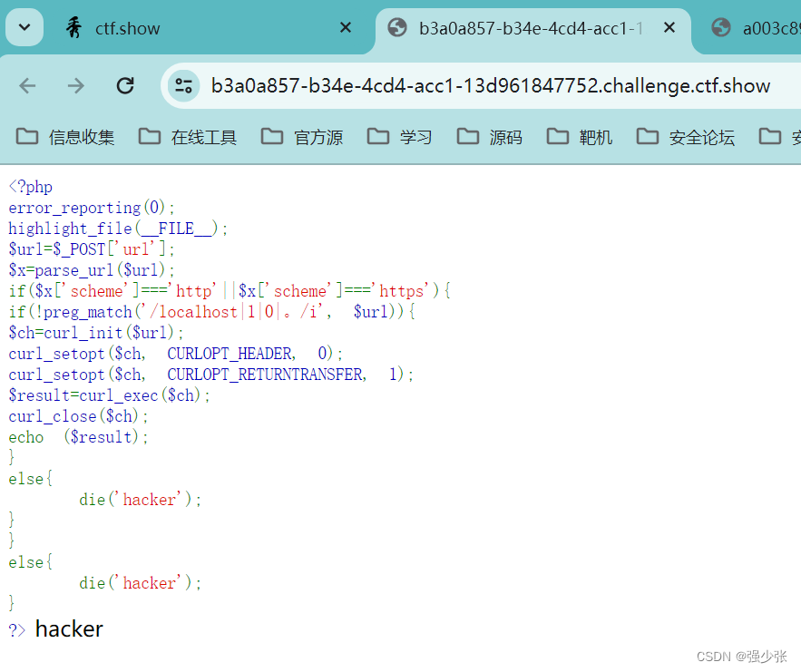The height and width of the screenshot is (672, 801).
Task: Click the folder icon of the 靶机 bookmark
Action: (x=558, y=136)
